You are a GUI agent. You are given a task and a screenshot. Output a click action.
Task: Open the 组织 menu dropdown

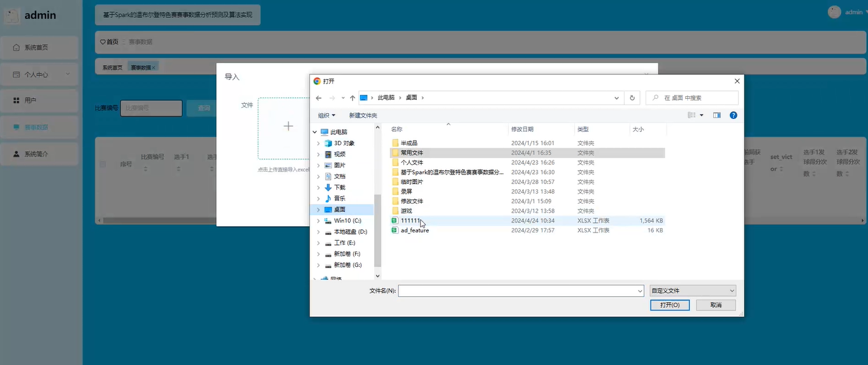point(326,115)
